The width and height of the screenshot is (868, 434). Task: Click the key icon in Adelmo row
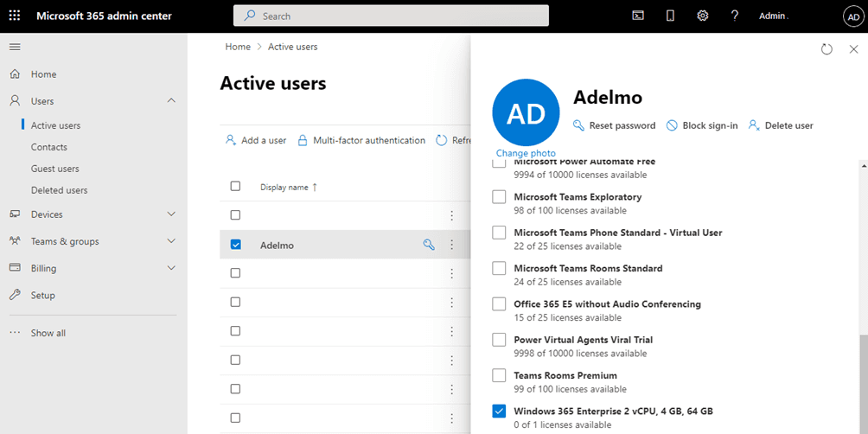pos(429,244)
